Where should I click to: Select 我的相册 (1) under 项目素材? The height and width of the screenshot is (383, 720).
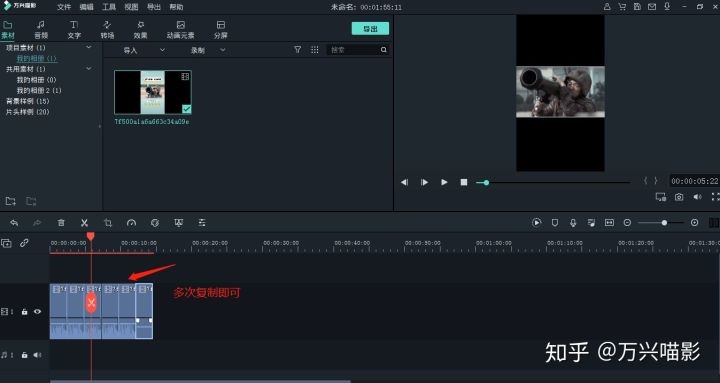click(37, 58)
